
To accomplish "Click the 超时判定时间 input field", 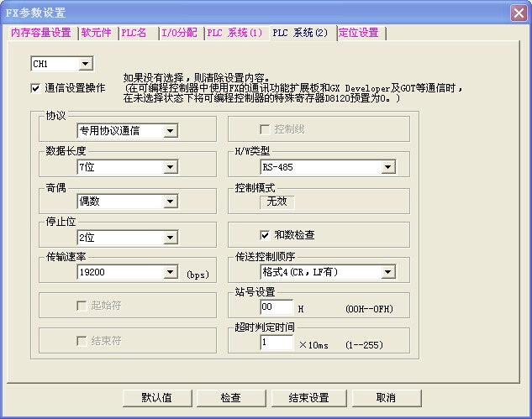I will tap(277, 343).
